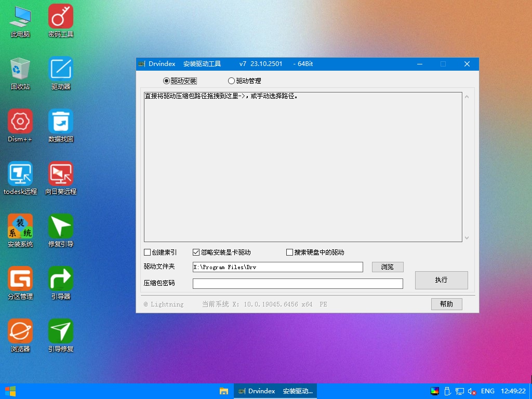Click the File Explorer taskbar icon
The image size is (532, 399).
[x=224, y=391]
